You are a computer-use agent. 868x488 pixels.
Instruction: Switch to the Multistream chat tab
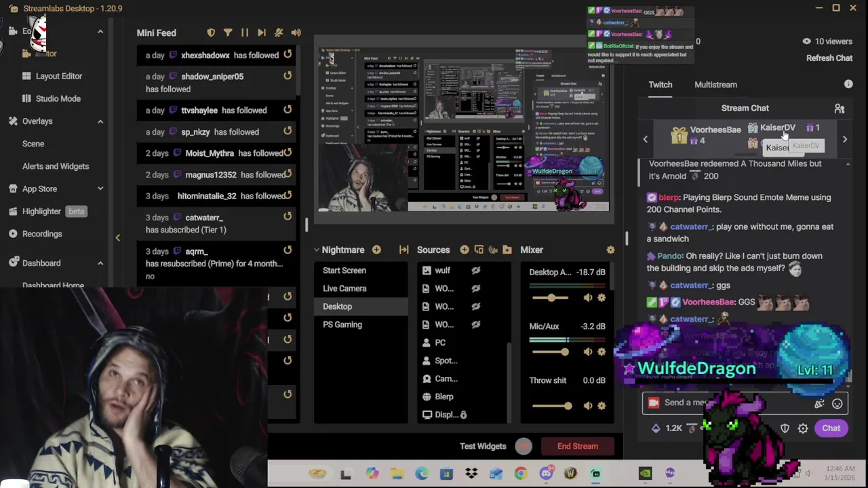pos(715,85)
